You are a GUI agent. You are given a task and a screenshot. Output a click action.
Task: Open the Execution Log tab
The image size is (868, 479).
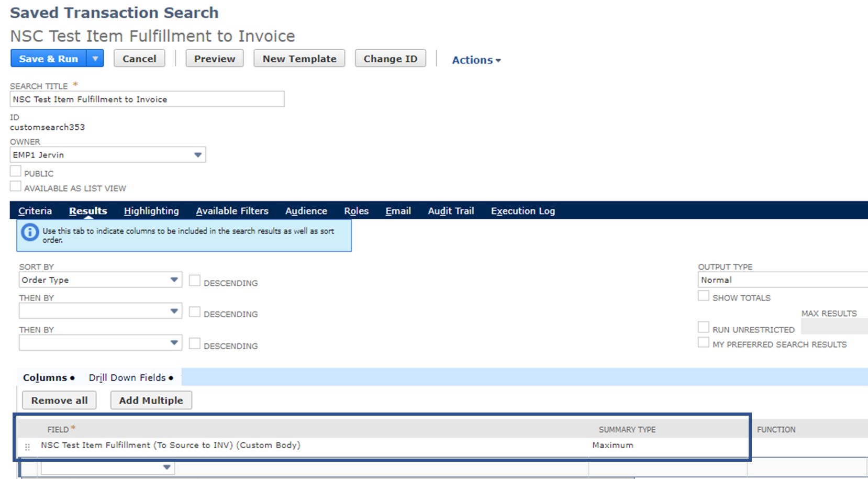pos(523,211)
